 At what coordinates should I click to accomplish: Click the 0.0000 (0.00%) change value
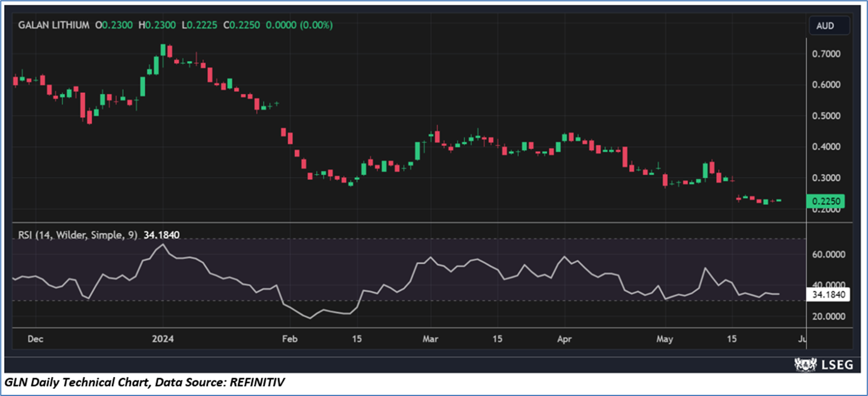pos(299,25)
